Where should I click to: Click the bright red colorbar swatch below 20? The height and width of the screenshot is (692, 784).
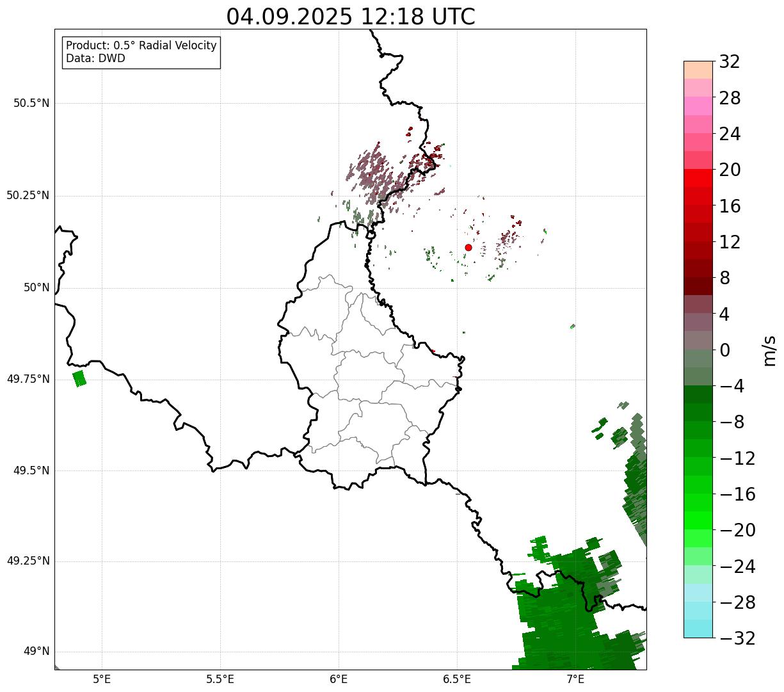click(x=698, y=178)
